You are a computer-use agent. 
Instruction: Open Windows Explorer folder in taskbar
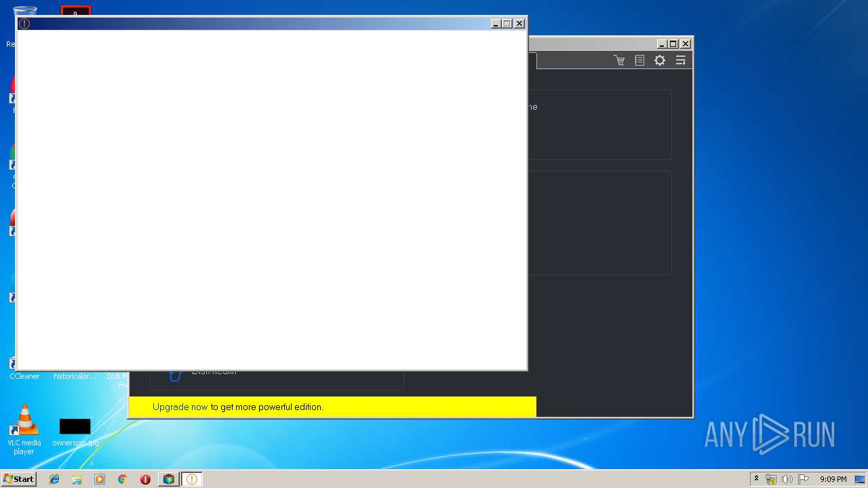[x=77, y=479]
